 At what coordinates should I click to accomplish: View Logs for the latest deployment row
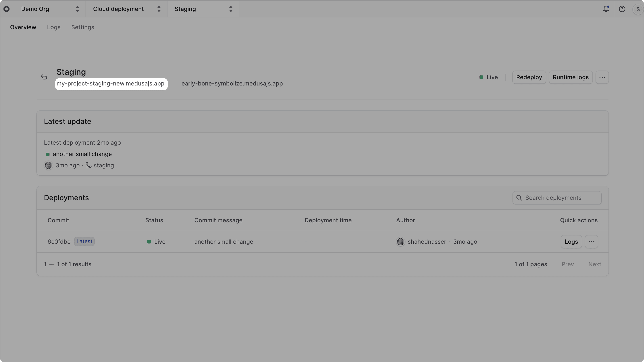point(571,241)
